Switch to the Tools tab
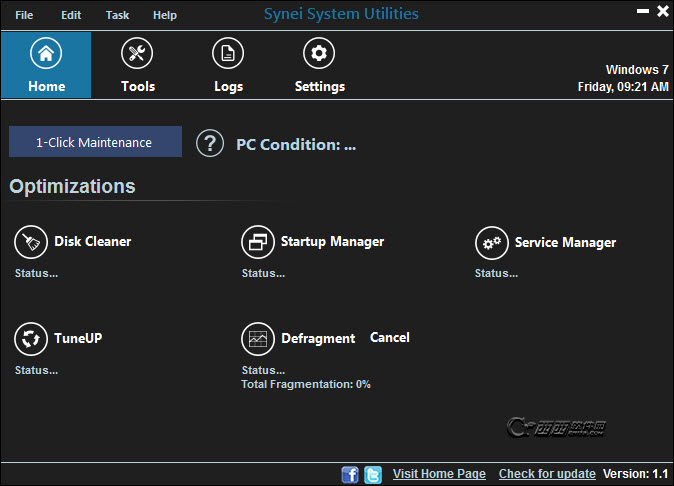The height and width of the screenshot is (486, 674). point(137,65)
